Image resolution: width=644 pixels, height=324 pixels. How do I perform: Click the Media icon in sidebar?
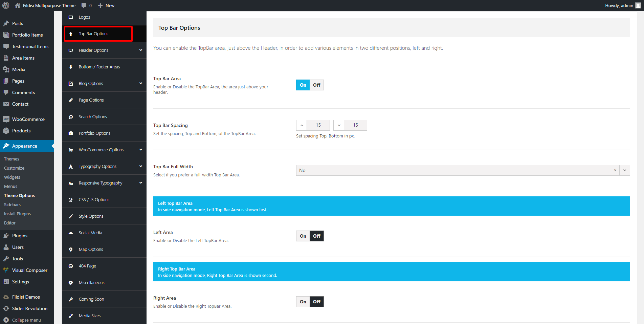click(6, 69)
